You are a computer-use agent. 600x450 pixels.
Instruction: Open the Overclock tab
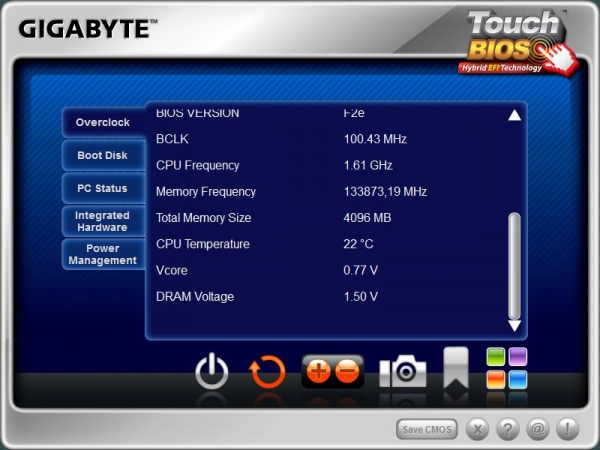(103, 122)
